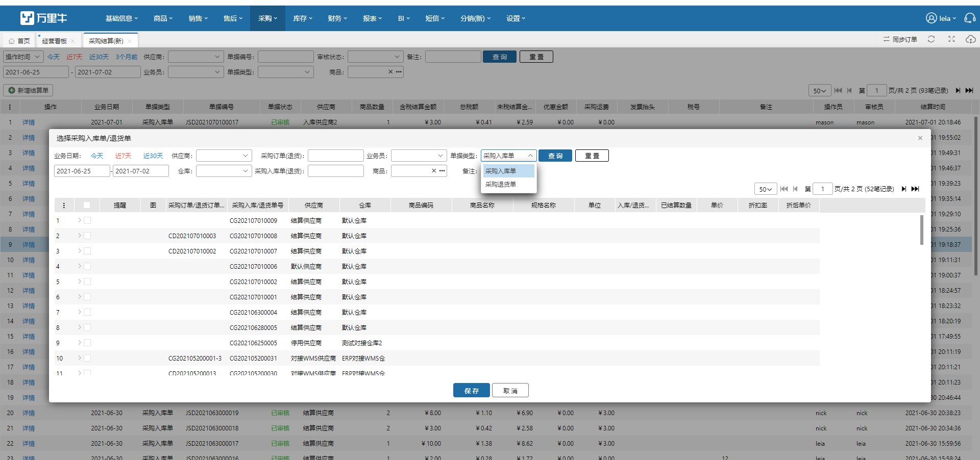Click 新增结算单 button
The height and width of the screenshot is (460, 980).
(29, 90)
